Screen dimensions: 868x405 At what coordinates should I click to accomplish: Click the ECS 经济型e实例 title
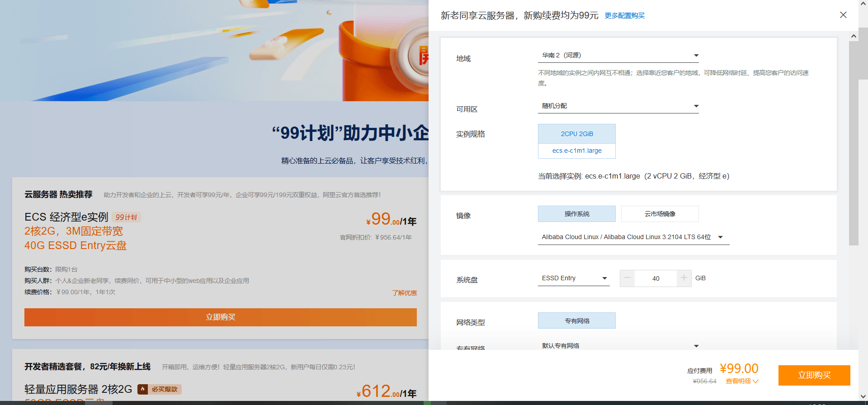tap(66, 217)
